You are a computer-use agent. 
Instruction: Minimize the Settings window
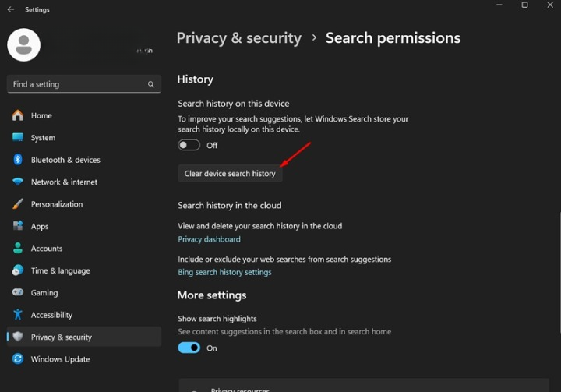pos(499,5)
